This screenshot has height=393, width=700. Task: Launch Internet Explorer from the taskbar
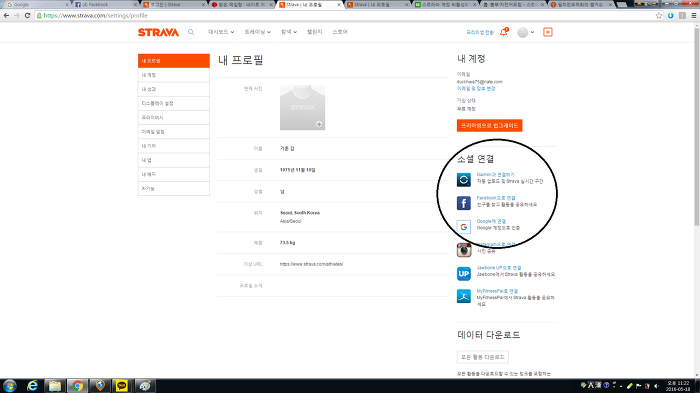coord(32,385)
